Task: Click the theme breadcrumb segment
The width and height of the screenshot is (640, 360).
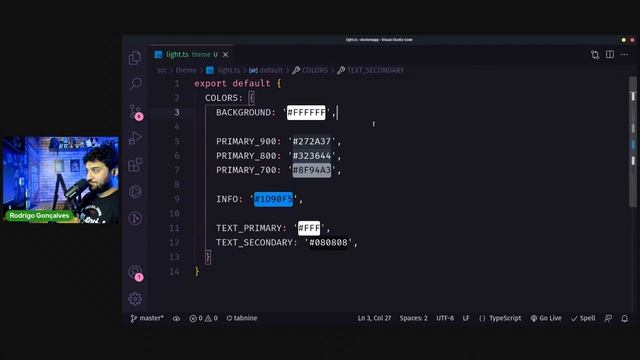Action: click(x=186, y=70)
